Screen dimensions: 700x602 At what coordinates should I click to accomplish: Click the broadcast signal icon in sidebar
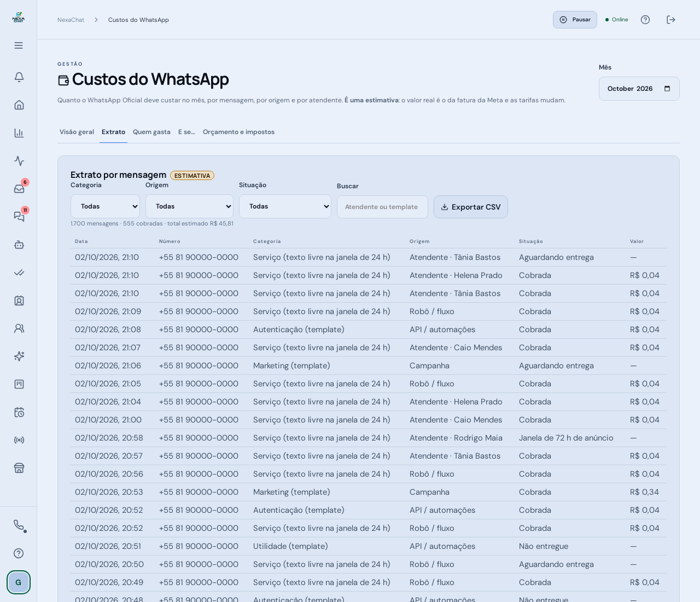(x=19, y=440)
